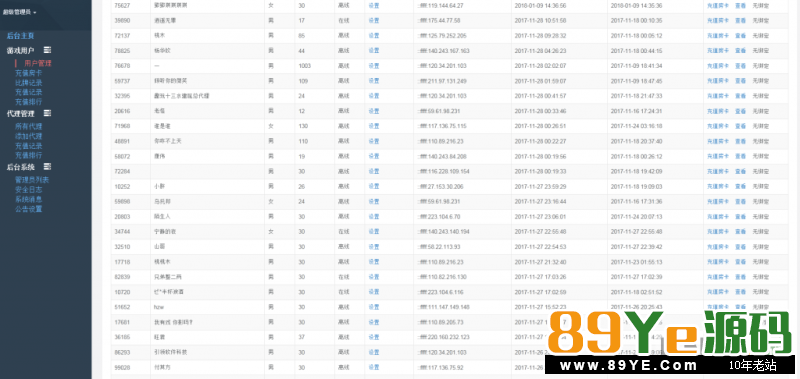Click the value 1003 in row 76678
The width and height of the screenshot is (800, 379).
click(305, 66)
